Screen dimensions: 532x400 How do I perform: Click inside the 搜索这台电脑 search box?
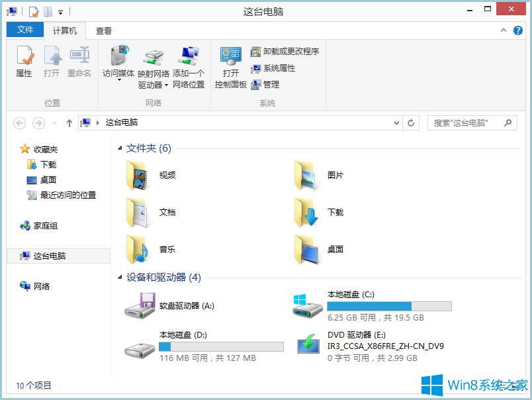pyautogui.click(x=466, y=123)
